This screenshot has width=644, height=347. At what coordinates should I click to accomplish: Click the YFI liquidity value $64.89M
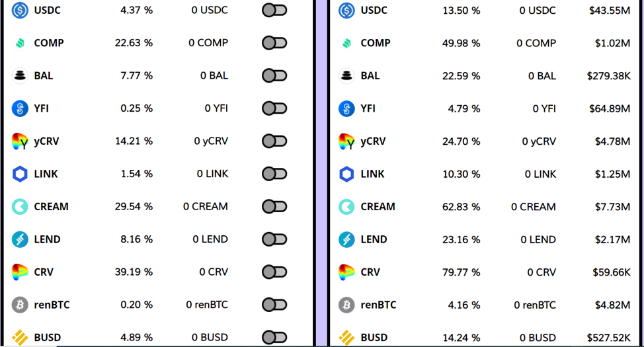coord(609,108)
